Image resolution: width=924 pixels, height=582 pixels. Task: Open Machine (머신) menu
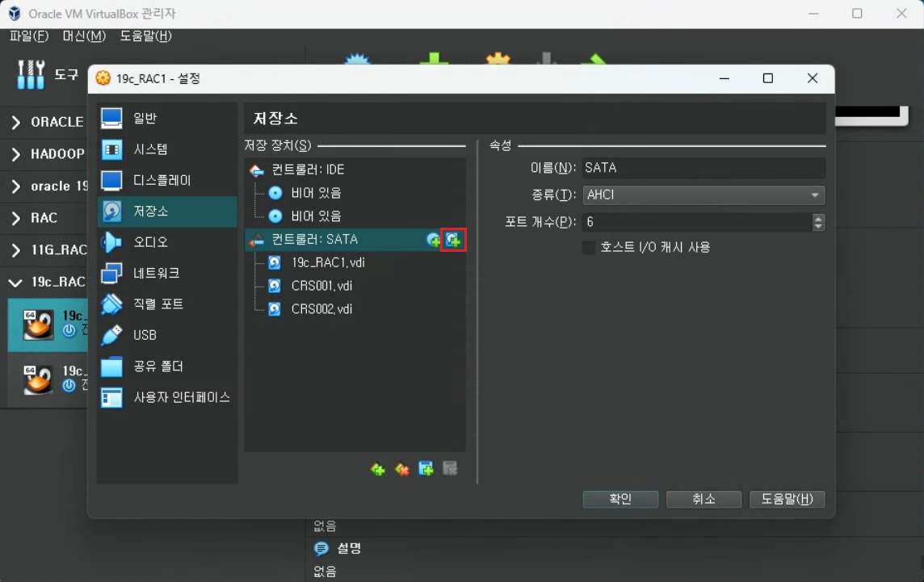[x=84, y=36]
